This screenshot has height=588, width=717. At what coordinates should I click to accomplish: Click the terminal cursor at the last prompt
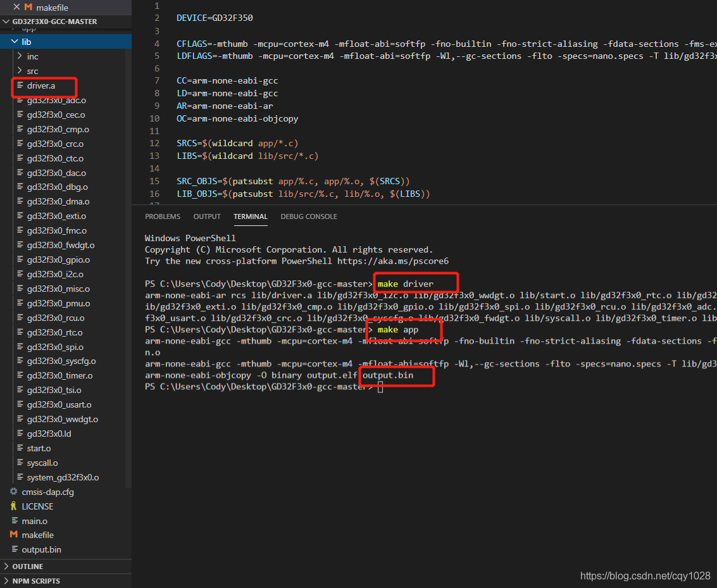click(380, 387)
